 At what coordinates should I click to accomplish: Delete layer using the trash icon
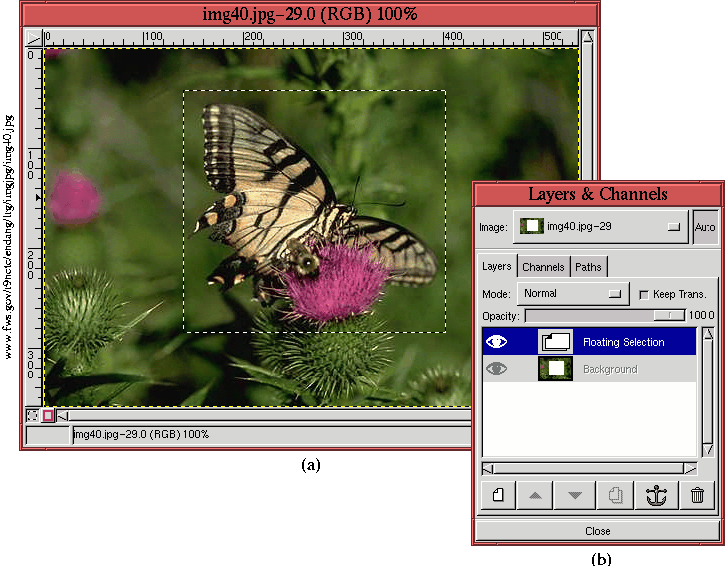tap(697, 494)
